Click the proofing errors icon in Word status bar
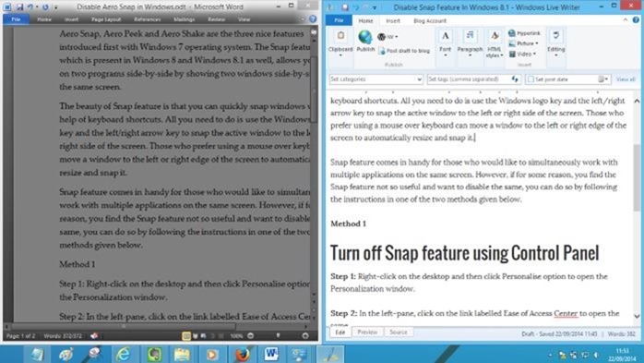 point(94,336)
